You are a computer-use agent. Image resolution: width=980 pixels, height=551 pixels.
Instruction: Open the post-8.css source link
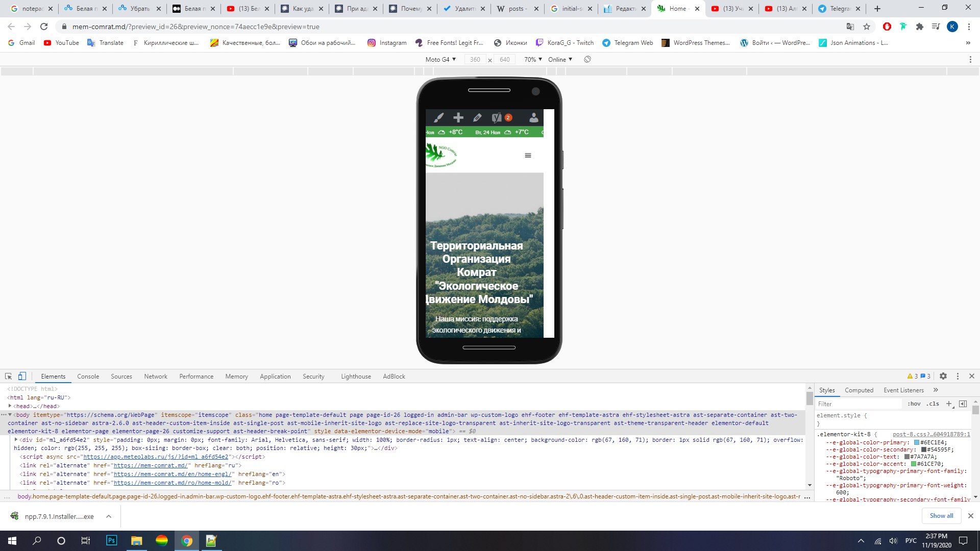point(931,434)
